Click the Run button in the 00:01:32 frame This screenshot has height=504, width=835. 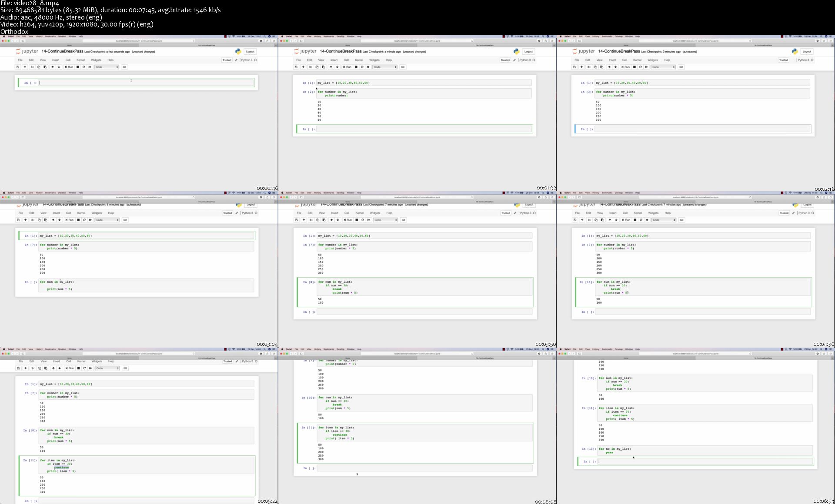click(x=347, y=67)
